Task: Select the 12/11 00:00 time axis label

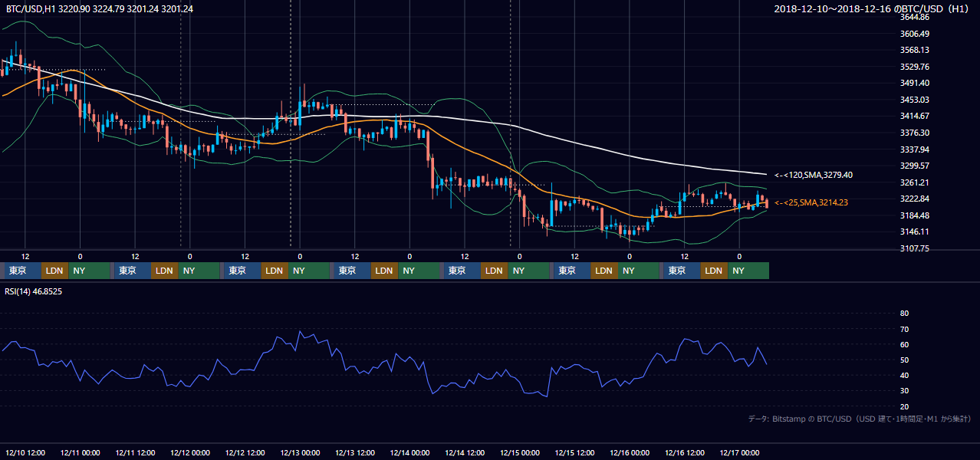Action: 81,453
